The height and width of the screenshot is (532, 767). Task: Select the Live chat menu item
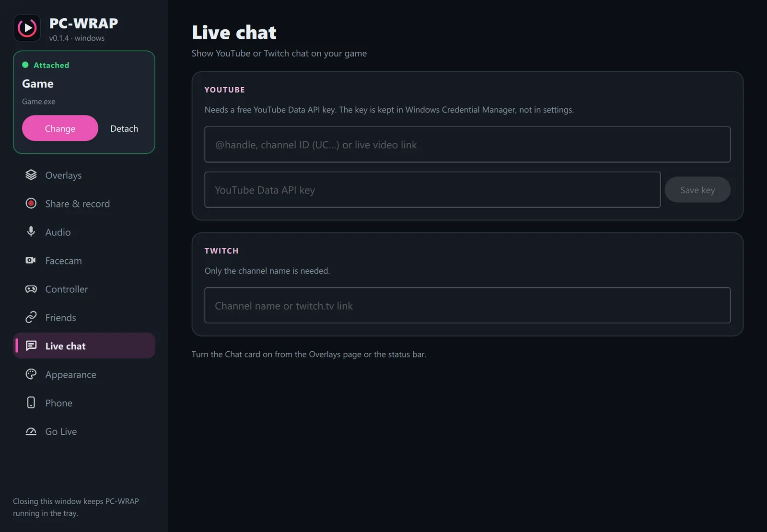tap(84, 346)
